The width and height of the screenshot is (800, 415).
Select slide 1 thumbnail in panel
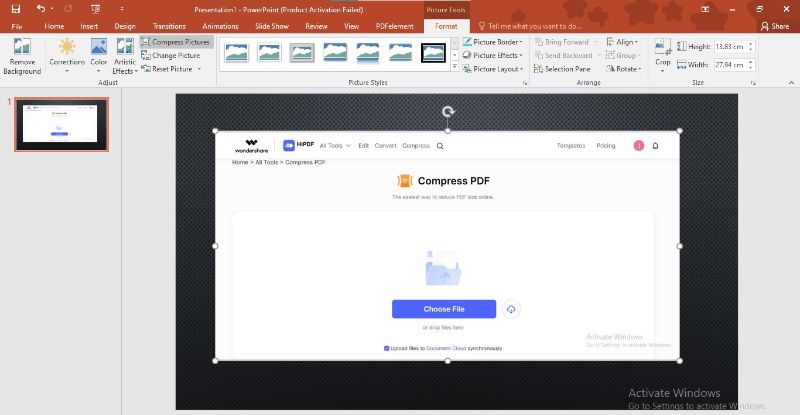tap(61, 125)
